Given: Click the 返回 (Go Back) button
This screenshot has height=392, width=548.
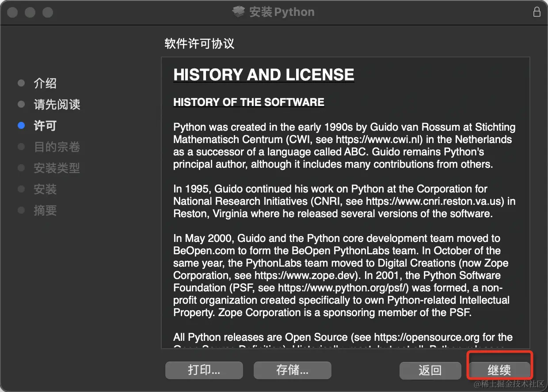Looking at the screenshot, I should (430, 370).
